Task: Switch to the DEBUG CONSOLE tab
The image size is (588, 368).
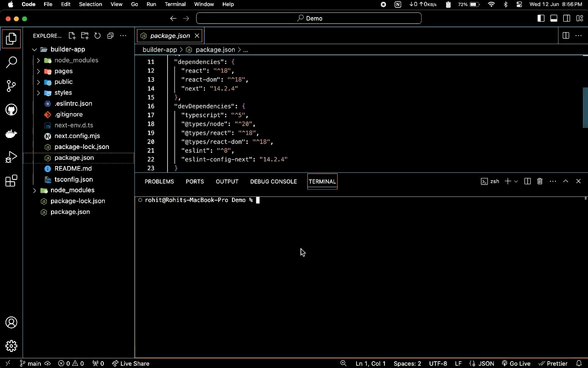Action: tap(273, 182)
